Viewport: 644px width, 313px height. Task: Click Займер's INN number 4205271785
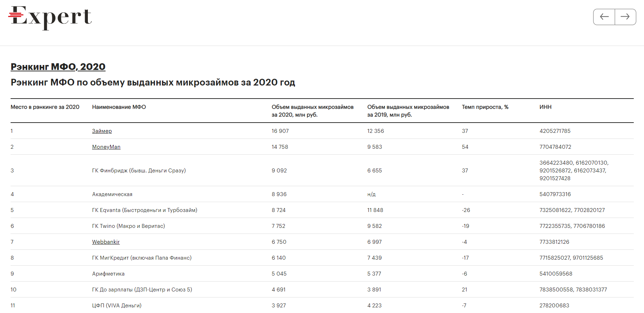coord(555,131)
